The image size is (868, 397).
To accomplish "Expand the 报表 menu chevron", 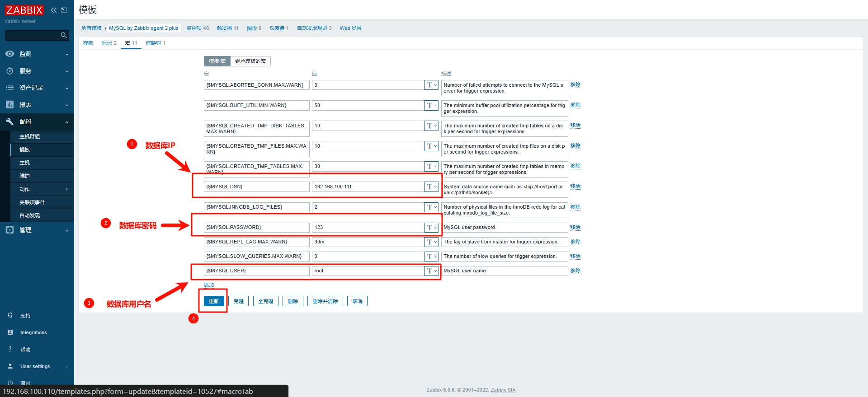I will (x=67, y=105).
